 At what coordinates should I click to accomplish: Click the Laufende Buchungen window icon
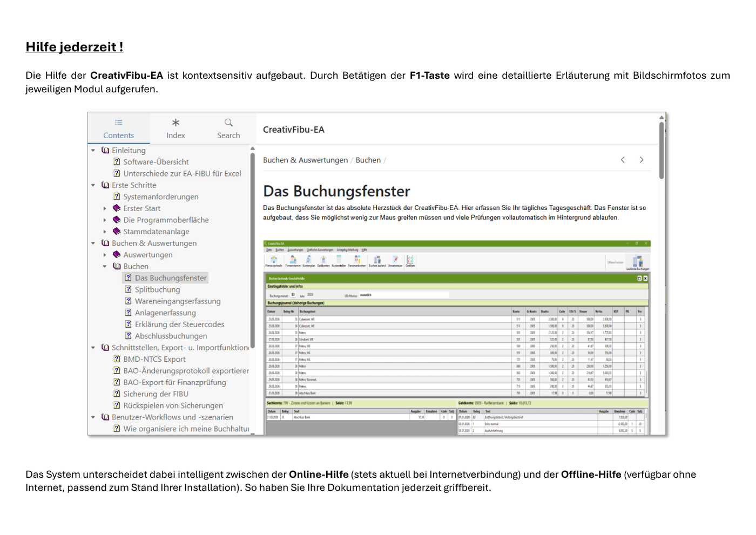[638, 263]
